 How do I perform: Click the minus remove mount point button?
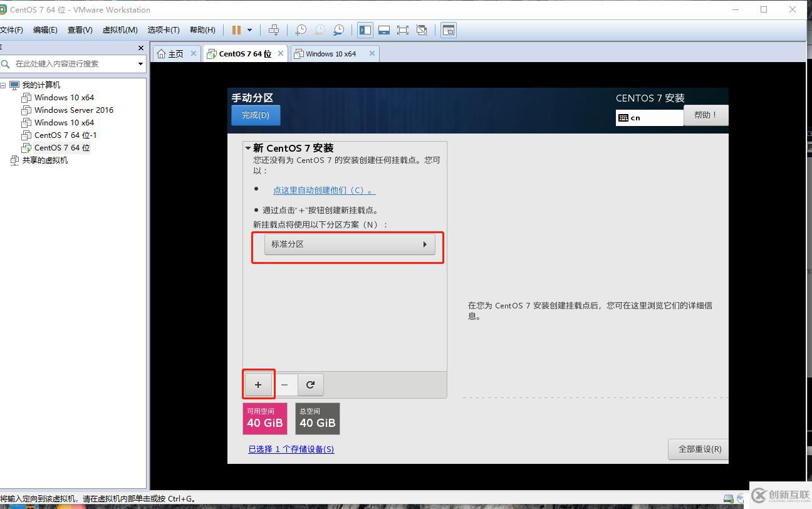tap(284, 385)
